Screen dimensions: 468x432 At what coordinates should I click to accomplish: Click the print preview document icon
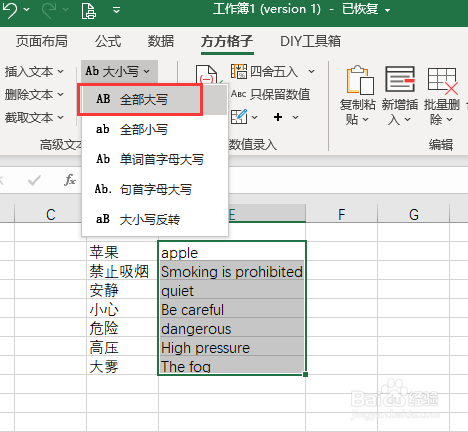(x=89, y=10)
